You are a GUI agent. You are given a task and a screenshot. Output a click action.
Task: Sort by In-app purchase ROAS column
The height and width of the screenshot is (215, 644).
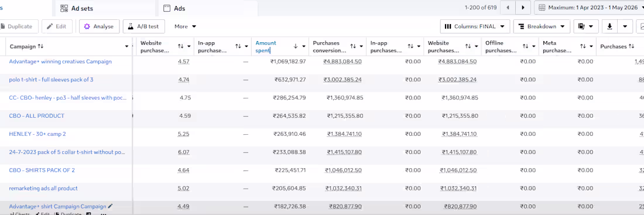pyautogui.click(x=238, y=46)
